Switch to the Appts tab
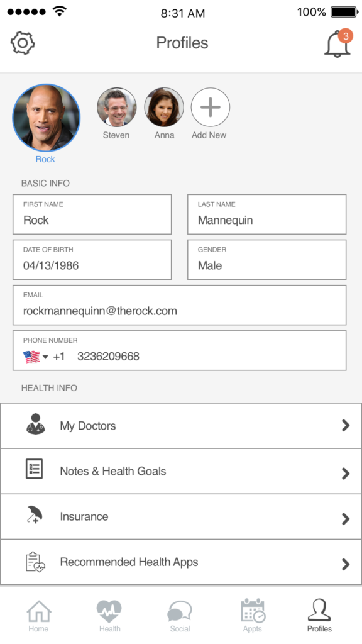Screen dimensions: 362x644 [253, 616]
